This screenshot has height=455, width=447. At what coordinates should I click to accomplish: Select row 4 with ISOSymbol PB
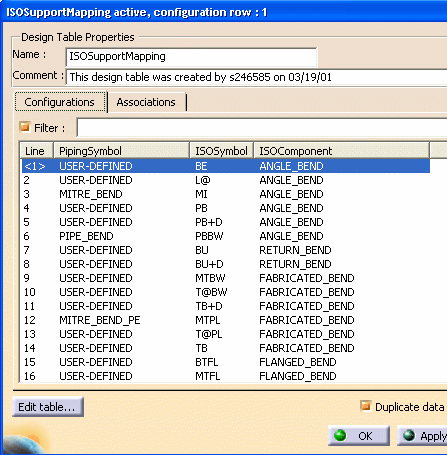(226, 208)
